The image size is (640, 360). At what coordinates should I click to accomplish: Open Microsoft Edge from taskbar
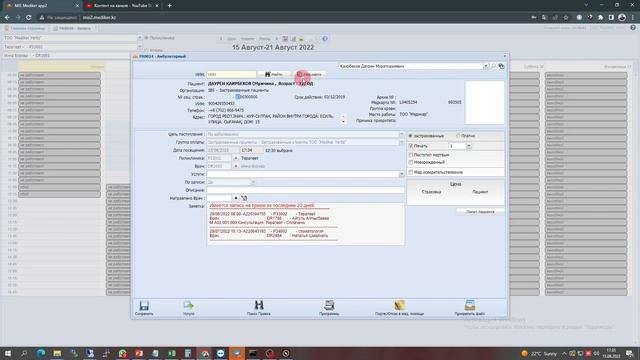(x=41, y=353)
